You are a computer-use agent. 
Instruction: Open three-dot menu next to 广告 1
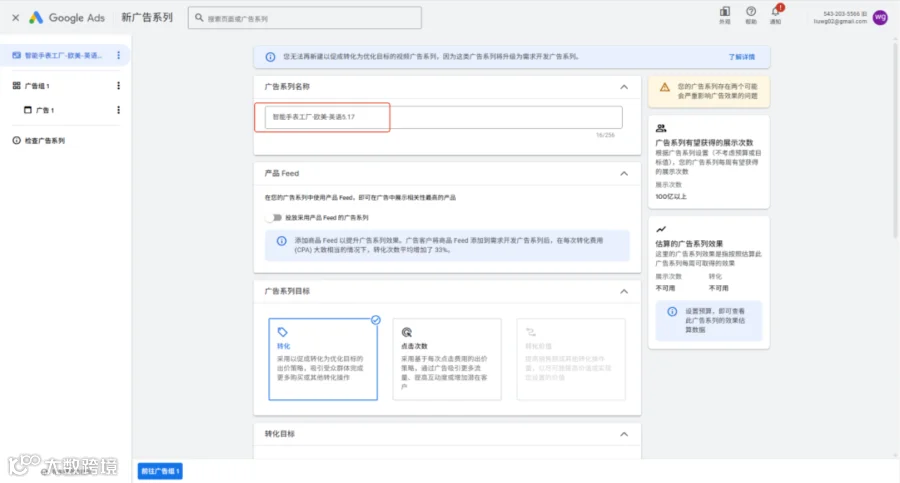[x=118, y=110]
